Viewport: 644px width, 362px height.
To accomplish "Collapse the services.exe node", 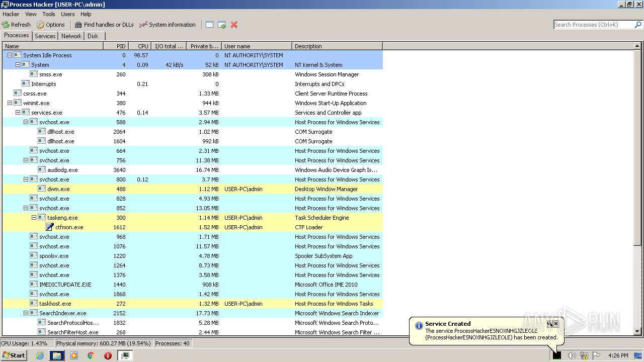I will tap(18, 113).
